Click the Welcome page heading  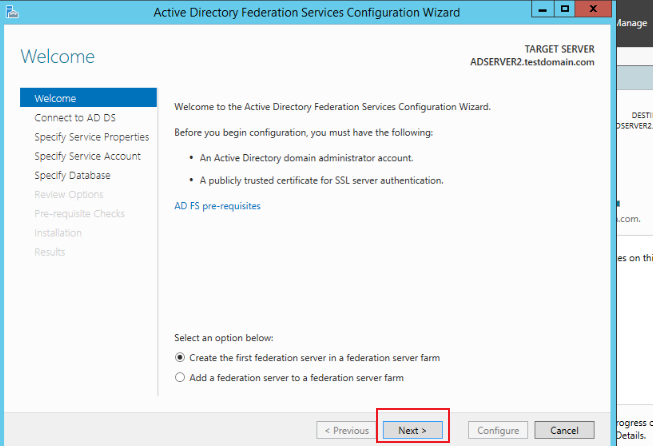point(58,56)
